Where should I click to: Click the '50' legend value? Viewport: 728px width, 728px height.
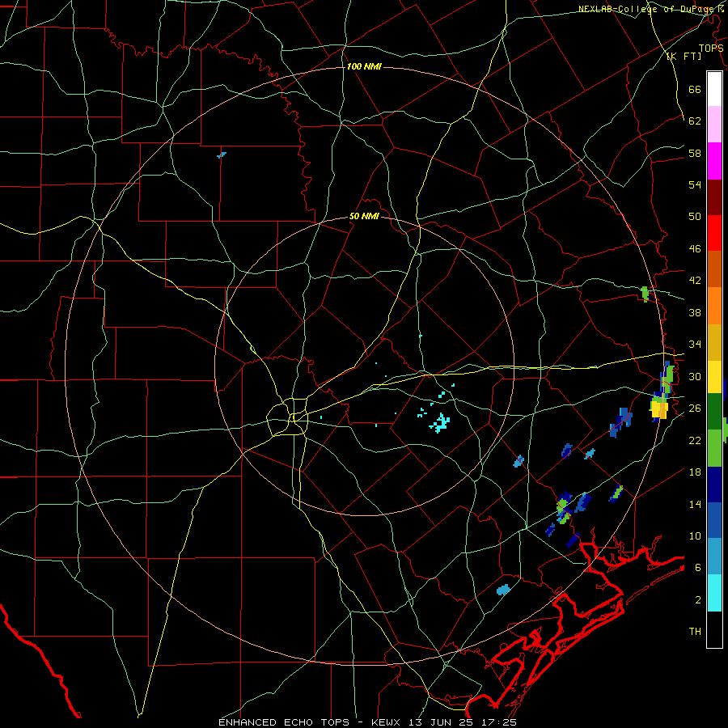[x=695, y=217]
